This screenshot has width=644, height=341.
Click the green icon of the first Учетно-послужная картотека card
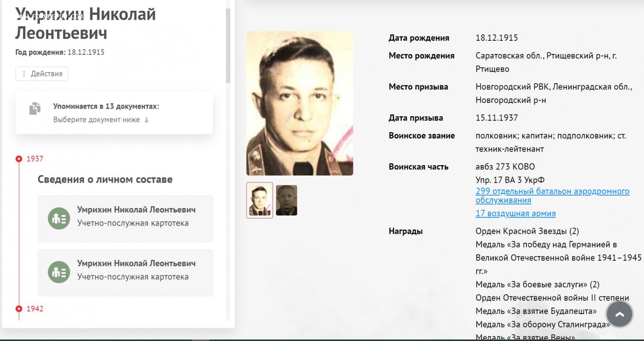pyautogui.click(x=59, y=218)
